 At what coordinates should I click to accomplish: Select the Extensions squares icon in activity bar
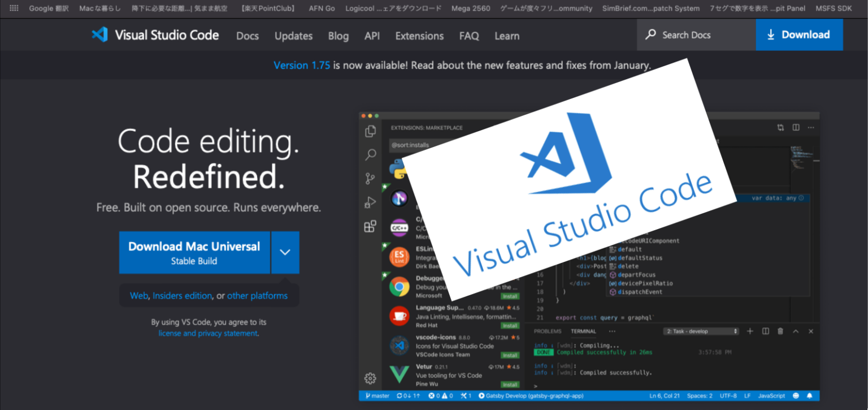[370, 227]
